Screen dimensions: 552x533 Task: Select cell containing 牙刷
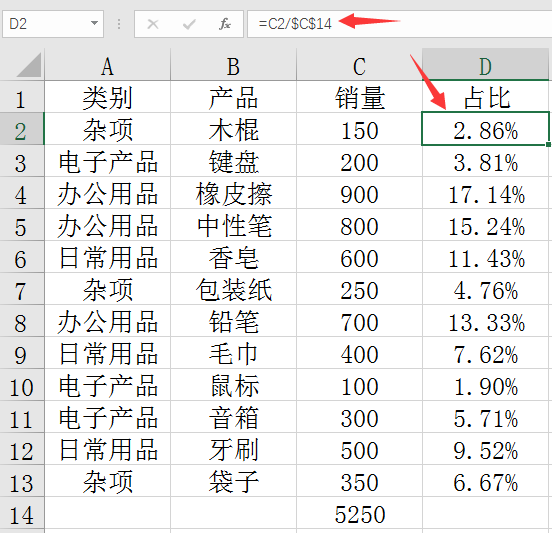pos(233,449)
